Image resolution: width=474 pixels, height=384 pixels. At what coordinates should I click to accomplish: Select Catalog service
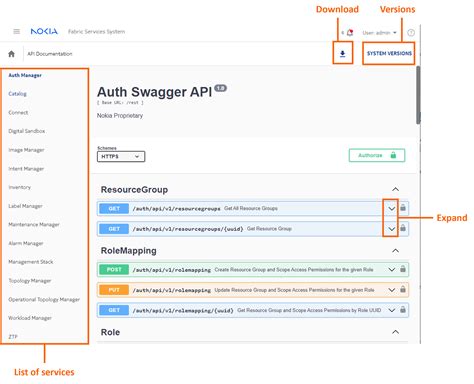17,94
